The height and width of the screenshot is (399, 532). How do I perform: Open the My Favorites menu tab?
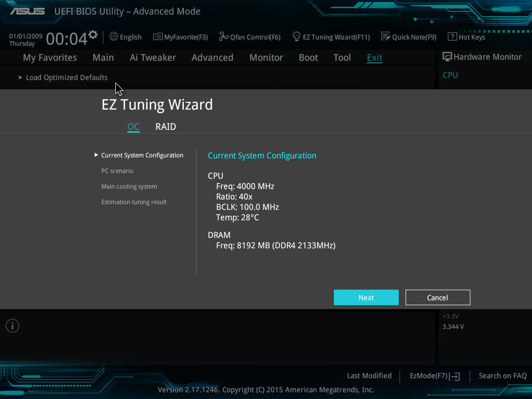tap(50, 58)
